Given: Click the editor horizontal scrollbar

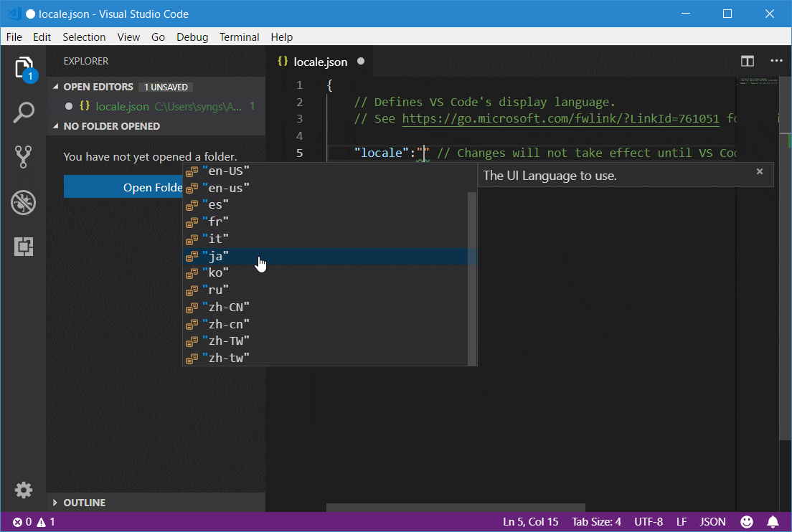Looking at the screenshot, I should click(456, 508).
